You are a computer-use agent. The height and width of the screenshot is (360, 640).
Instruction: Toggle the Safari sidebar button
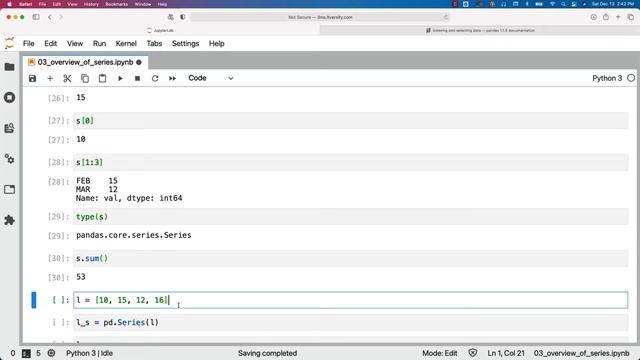pos(36,17)
